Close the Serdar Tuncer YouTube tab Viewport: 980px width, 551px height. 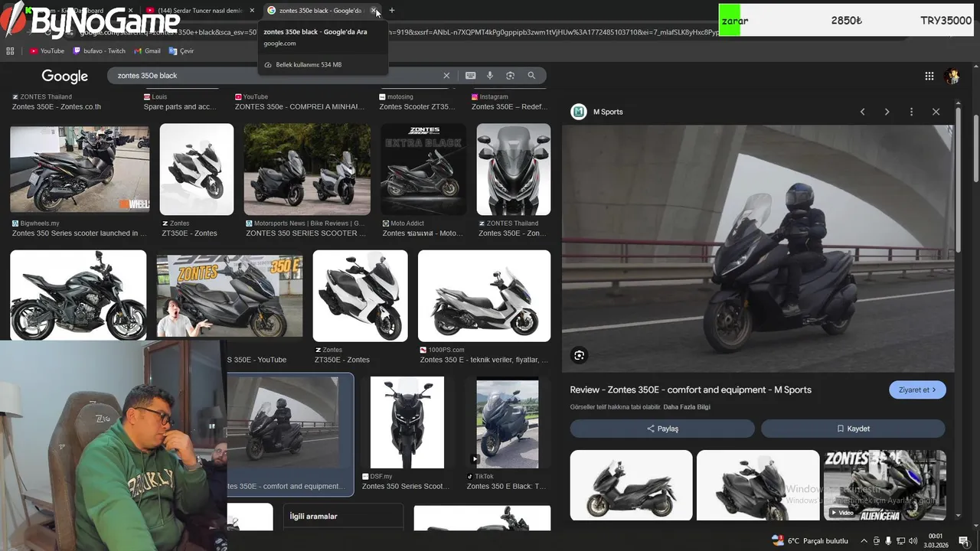pyautogui.click(x=252, y=11)
